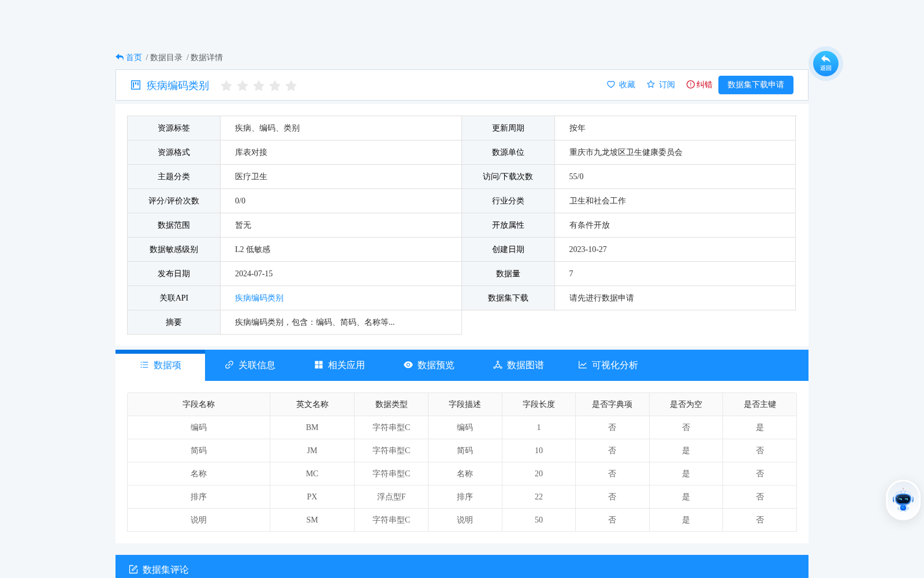Image resolution: width=924 pixels, height=578 pixels.
Task: Go to 数据目录 in breadcrumb
Action: [x=166, y=57]
